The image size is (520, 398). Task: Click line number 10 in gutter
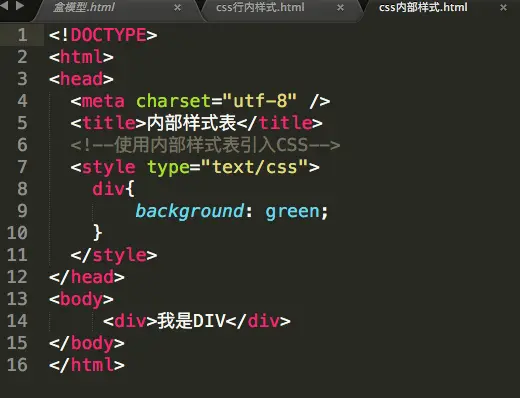(17, 233)
